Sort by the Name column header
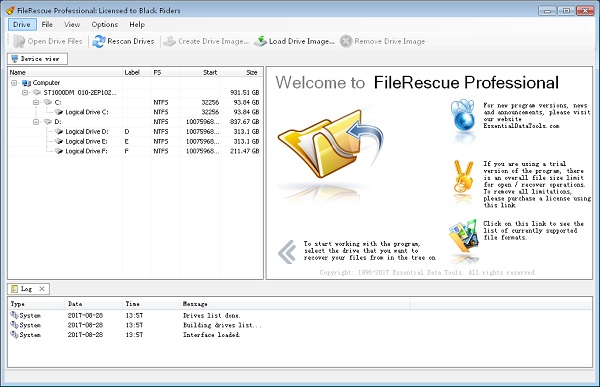The width and height of the screenshot is (600, 387). tap(65, 72)
